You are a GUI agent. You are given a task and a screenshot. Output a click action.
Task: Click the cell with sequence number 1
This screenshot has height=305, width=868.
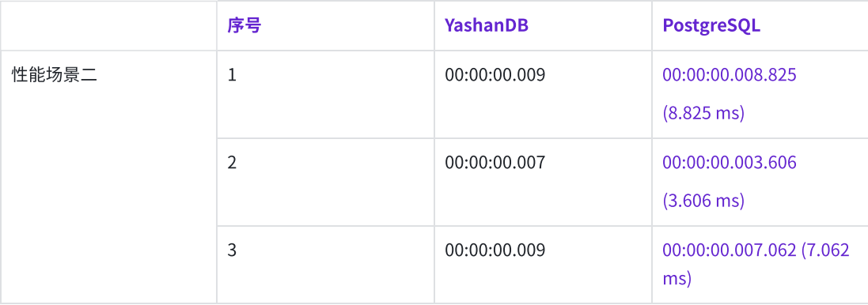click(x=325, y=94)
